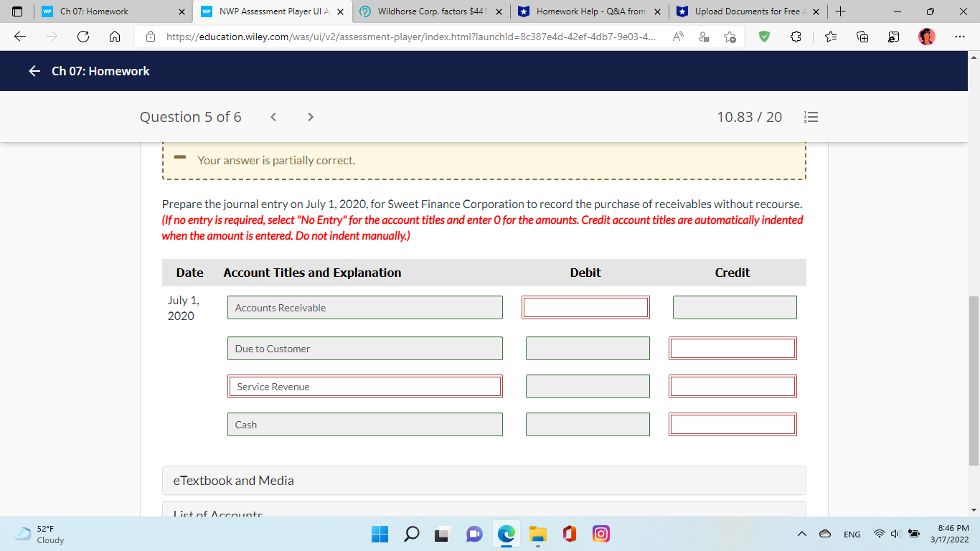
Task: Switch to the Wildhorse Corp. factors tab
Action: [x=430, y=11]
